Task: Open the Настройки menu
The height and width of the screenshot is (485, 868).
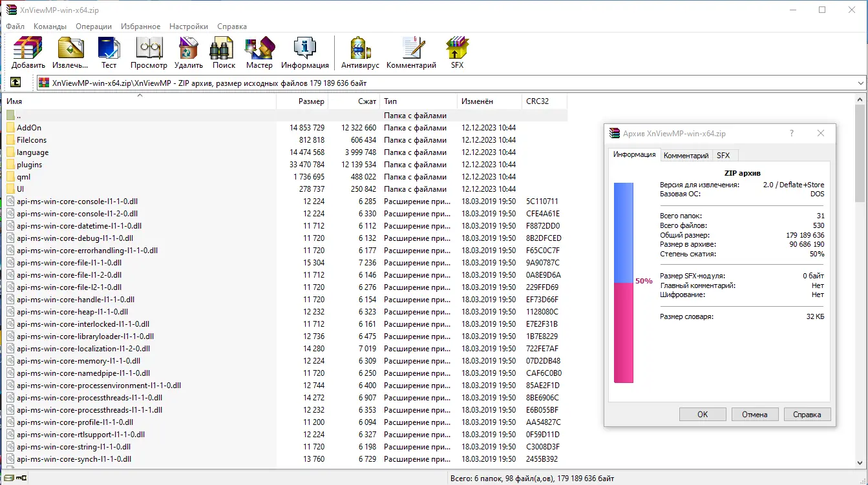Action: pos(189,26)
